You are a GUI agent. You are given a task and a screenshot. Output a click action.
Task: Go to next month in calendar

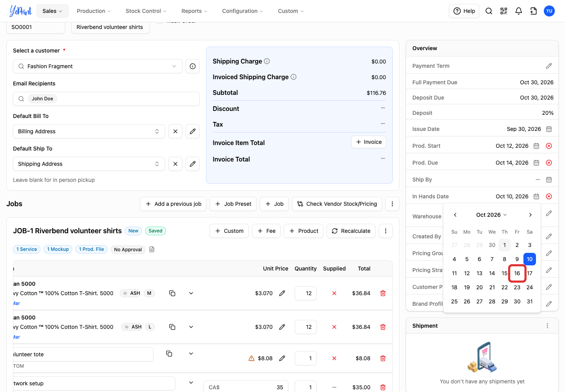(x=530, y=215)
